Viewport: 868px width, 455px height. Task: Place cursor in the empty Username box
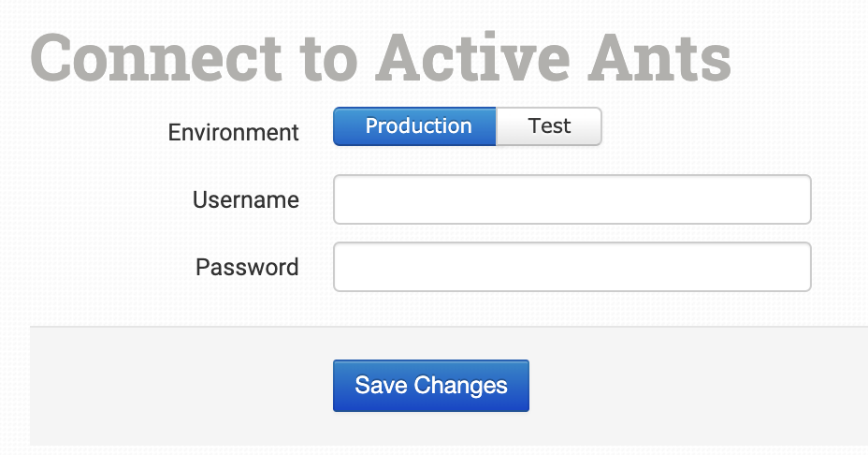(571, 199)
